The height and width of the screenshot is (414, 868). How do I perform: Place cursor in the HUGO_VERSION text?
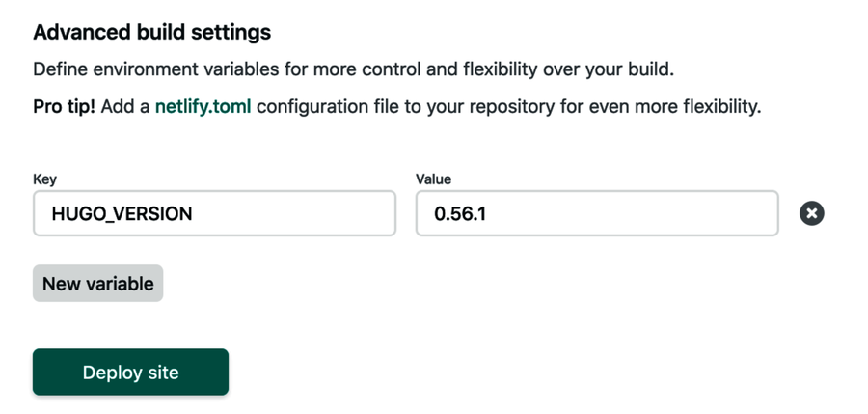122,214
